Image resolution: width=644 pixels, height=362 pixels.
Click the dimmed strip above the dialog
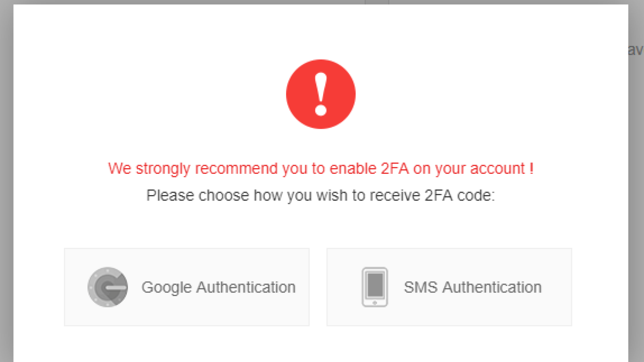pos(321,2)
